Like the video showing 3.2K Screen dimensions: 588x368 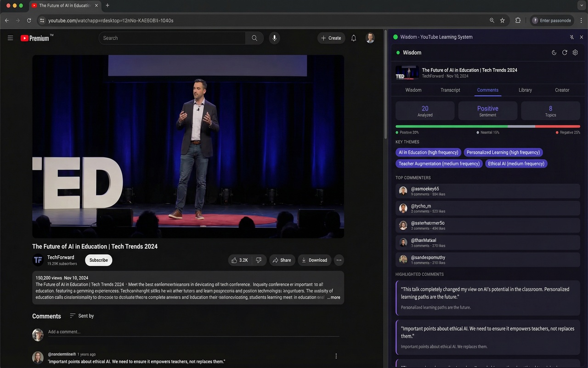(x=240, y=260)
